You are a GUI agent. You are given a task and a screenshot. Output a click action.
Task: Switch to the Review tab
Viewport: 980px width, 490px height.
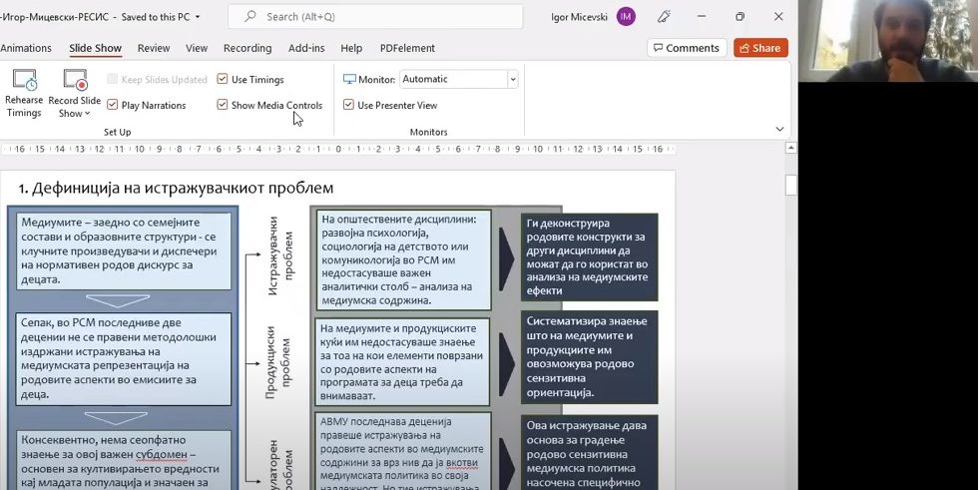(154, 48)
